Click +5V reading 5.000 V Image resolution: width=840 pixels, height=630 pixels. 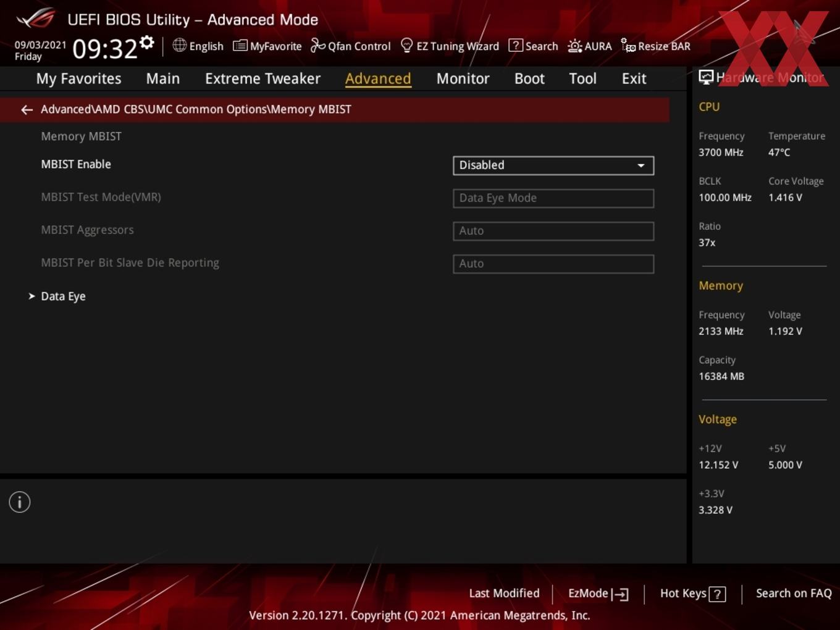click(x=785, y=465)
